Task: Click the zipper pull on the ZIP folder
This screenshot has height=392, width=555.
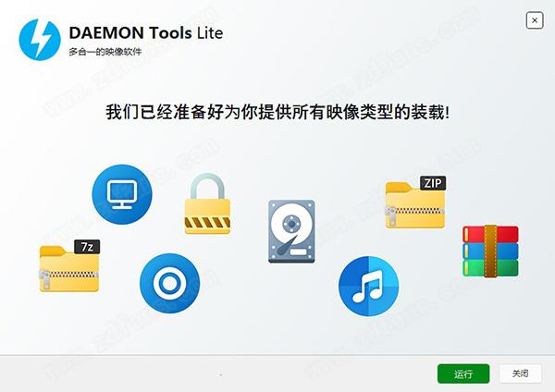Action: (390, 215)
